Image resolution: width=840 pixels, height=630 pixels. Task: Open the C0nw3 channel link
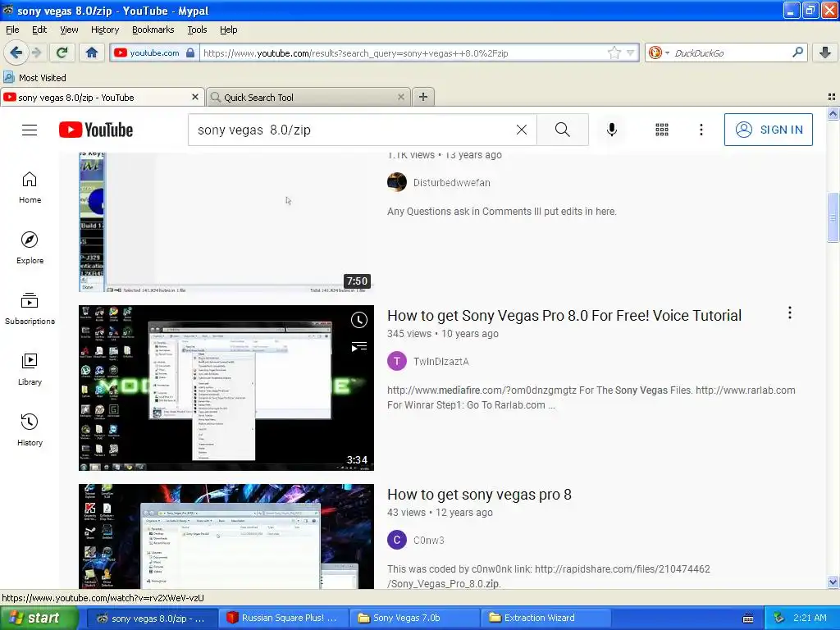point(428,540)
